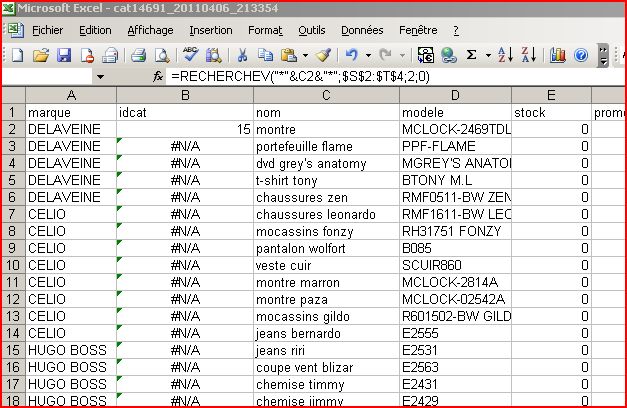
Task: Select column E header
Action: point(551,95)
